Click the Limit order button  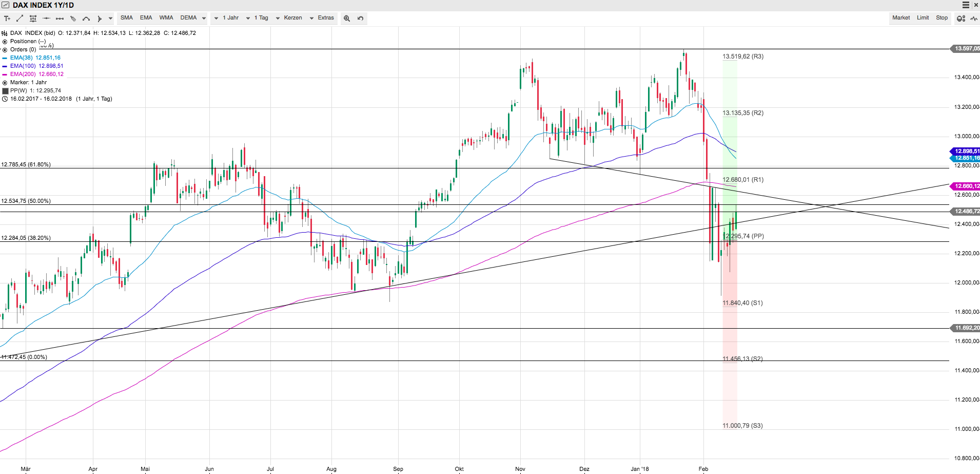point(923,18)
